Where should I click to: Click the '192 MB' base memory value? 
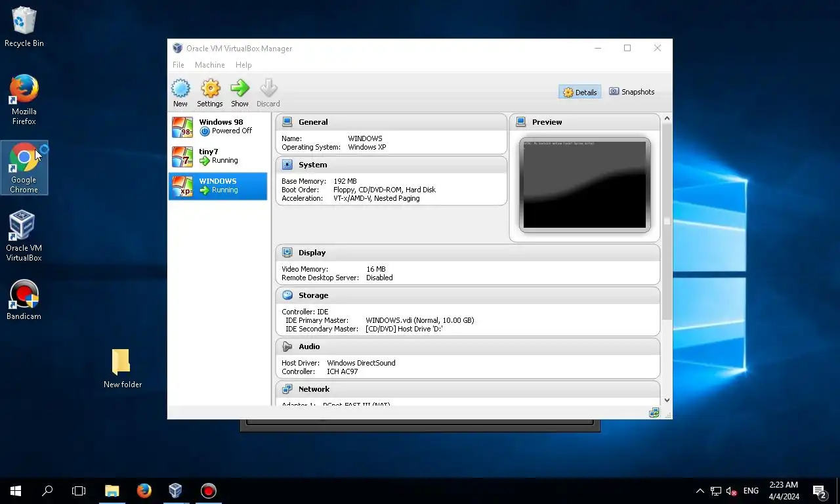tap(345, 181)
